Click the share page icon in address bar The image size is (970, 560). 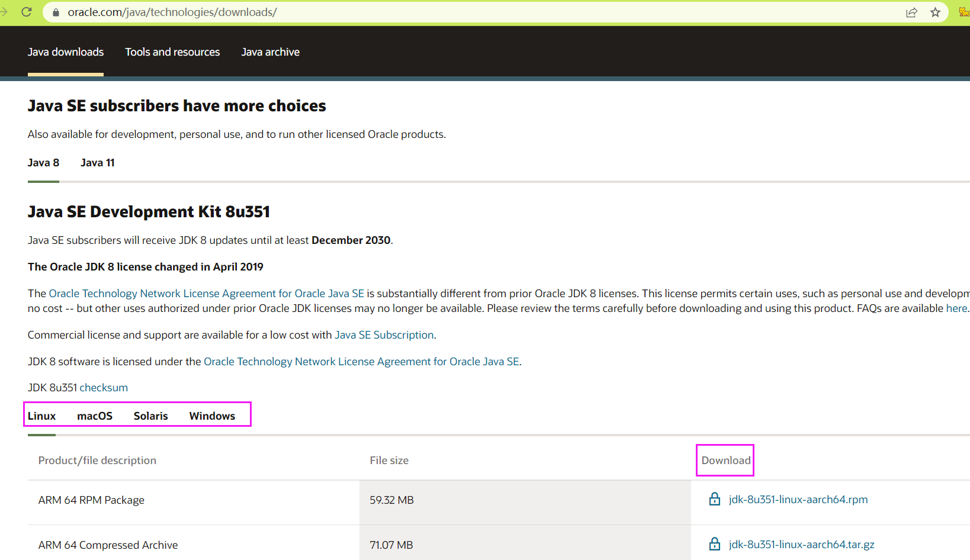[x=911, y=12]
